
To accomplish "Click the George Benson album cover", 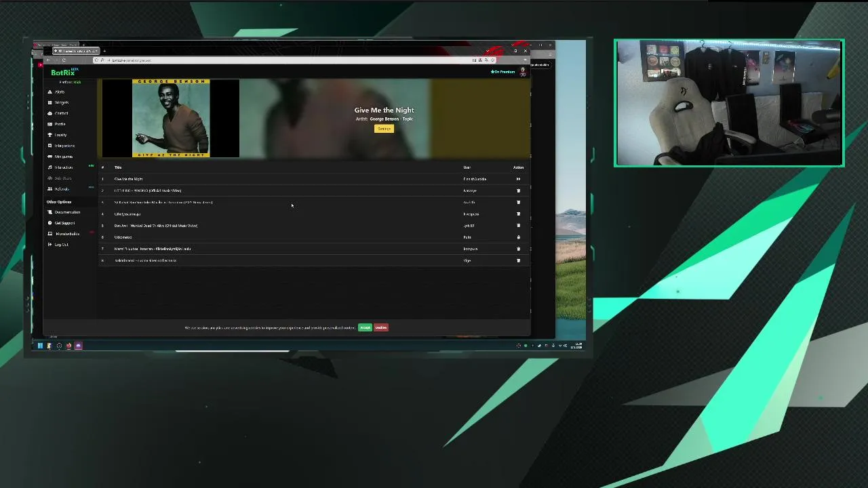I will click(171, 119).
